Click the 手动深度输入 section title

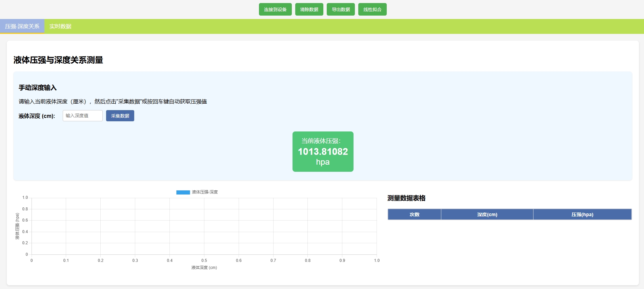pyautogui.click(x=38, y=88)
